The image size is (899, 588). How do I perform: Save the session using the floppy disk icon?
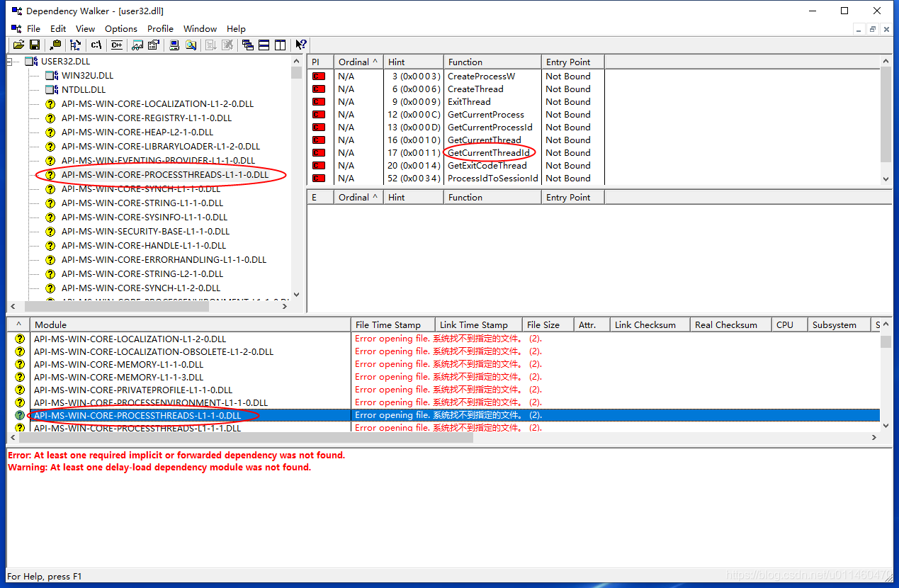tap(34, 45)
